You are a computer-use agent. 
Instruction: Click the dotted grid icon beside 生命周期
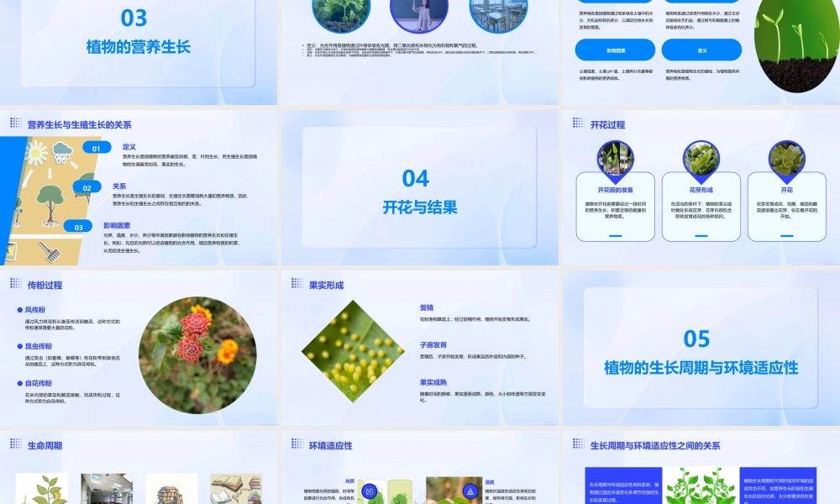15,444
